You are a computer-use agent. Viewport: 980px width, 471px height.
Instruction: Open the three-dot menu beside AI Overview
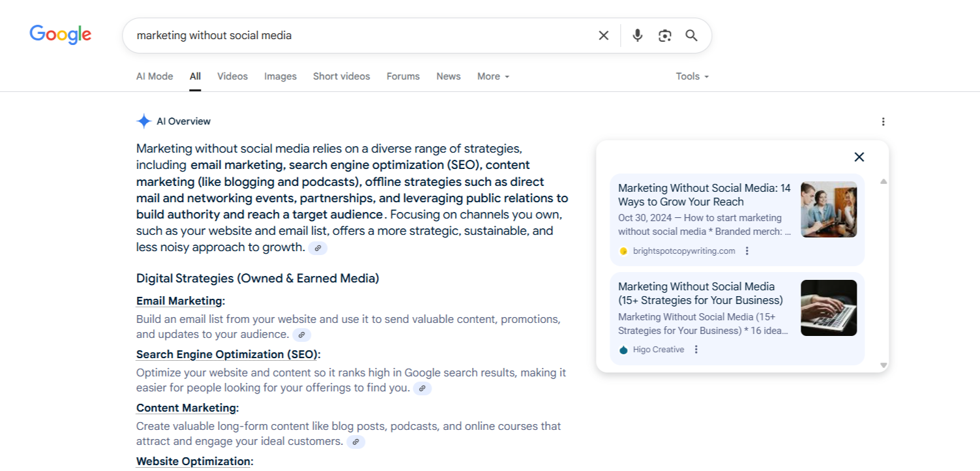tap(883, 121)
